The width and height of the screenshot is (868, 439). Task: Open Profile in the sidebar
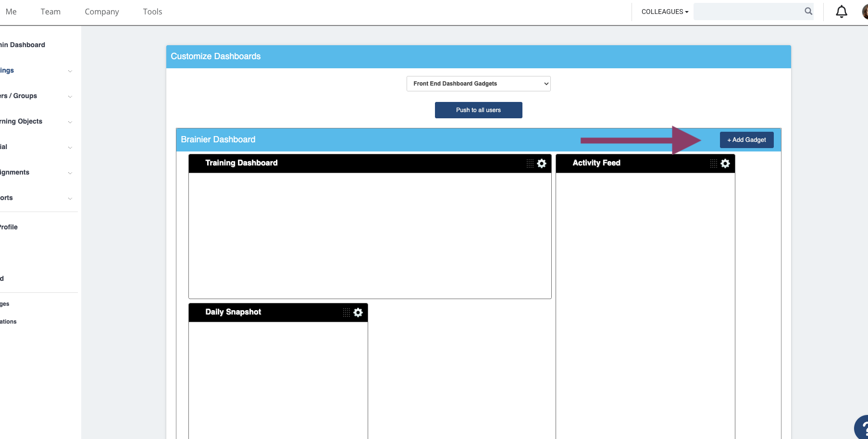click(x=9, y=227)
